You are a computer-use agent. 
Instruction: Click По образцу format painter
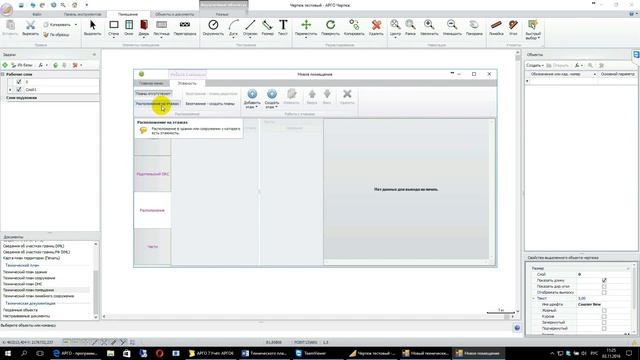[56, 35]
